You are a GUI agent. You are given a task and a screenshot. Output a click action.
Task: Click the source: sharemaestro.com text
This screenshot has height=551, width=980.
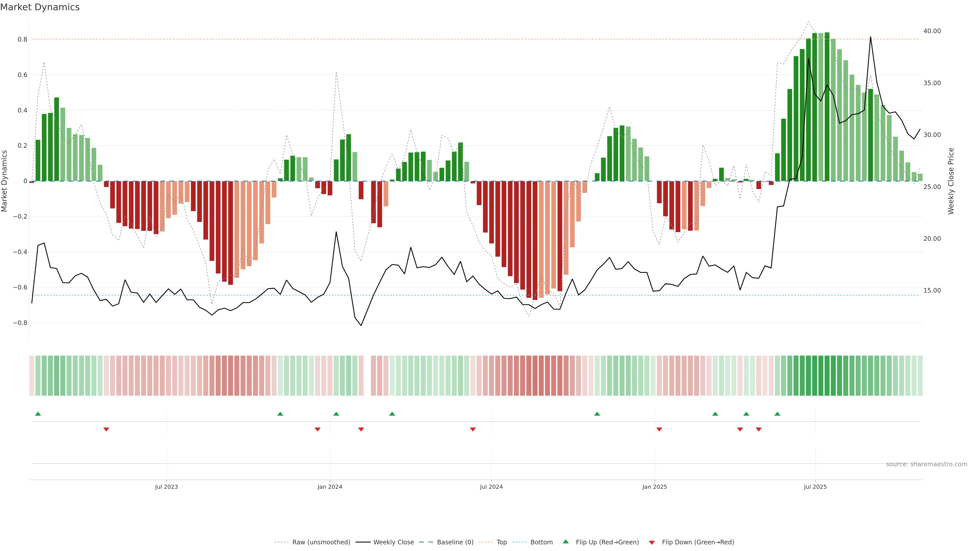[926, 464]
